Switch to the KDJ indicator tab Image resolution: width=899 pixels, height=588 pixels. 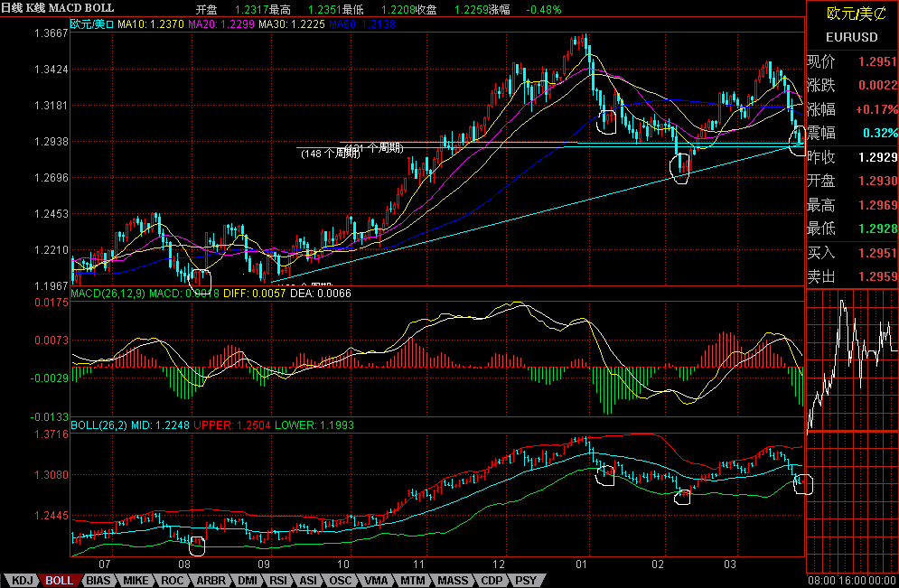coord(23,580)
